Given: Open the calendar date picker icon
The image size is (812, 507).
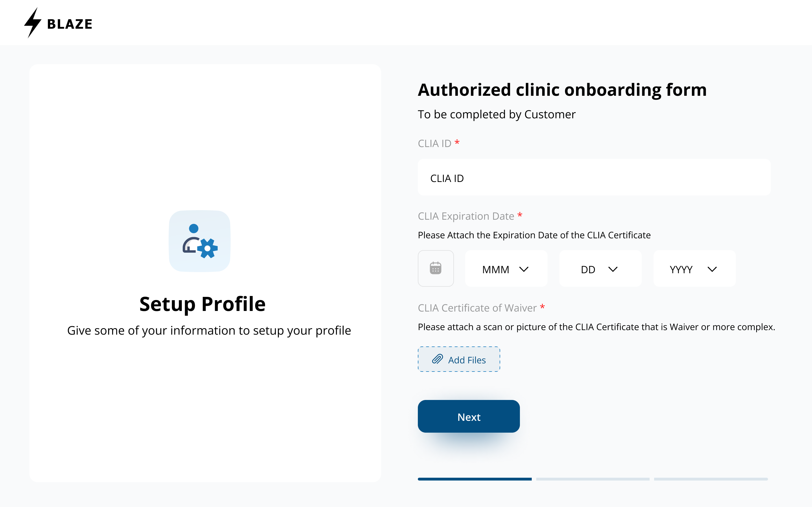Looking at the screenshot, I should (x=436, y=268).
